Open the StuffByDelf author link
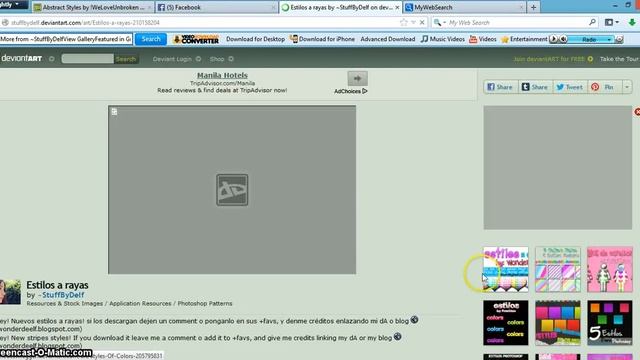 (x=63, y=295)
